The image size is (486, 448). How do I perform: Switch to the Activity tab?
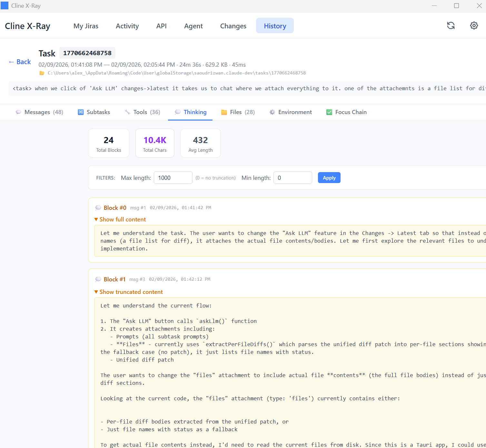(127, 26)
